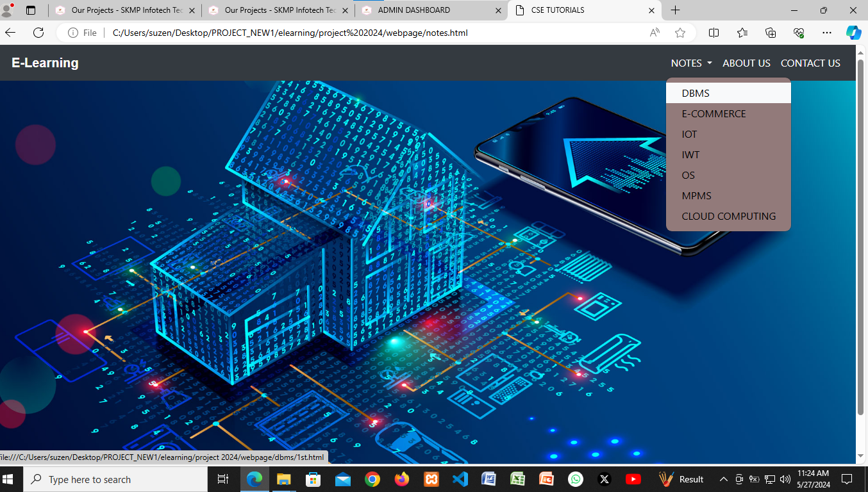868x492 pixels.
Task: Launch Visual Studio Code from taskbar
Action: [x=460, y=479]
